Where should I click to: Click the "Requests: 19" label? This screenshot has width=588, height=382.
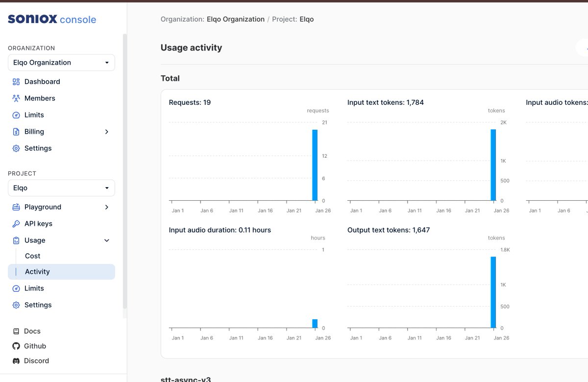(190, 102)
